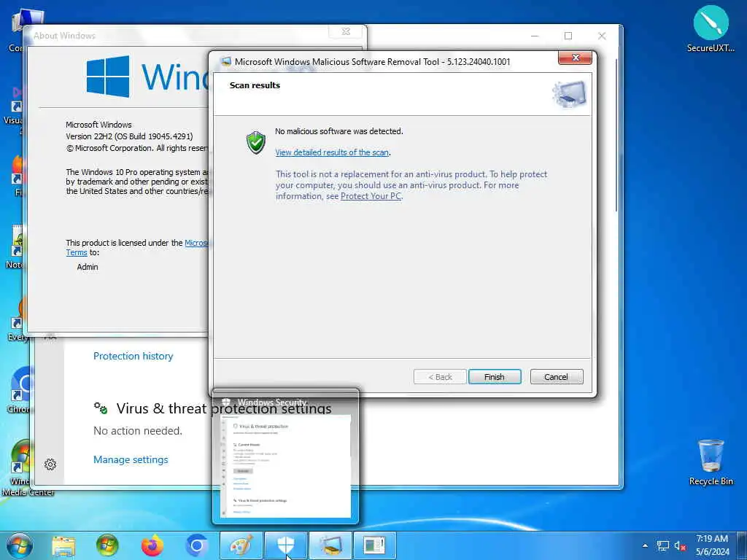Open the Chrome desktop shortcut
This screenshot has width=747, height=560.
tap(19, 389)
